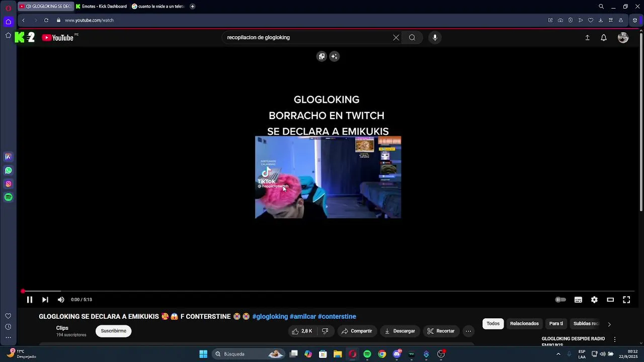
Task: Open Opera easy setup sliders icon
Action: pos(611,20)
